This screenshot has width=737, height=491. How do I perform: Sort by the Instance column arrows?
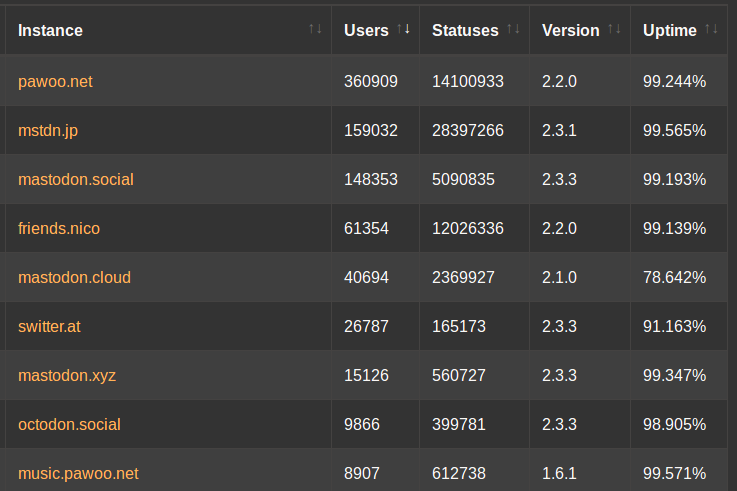pyautogui.click(x=315, y=29)
